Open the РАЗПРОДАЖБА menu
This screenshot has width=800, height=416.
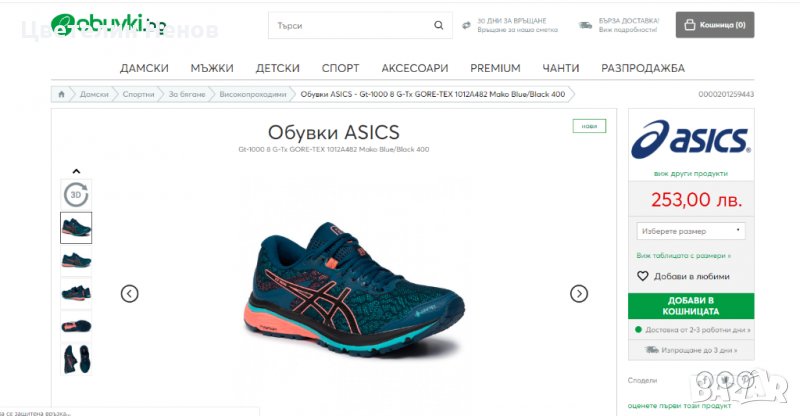(643, 68)
